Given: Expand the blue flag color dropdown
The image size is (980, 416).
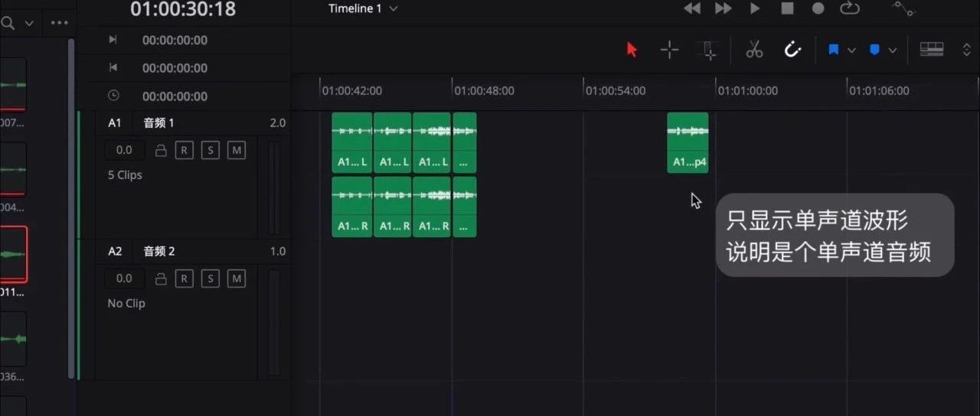Looking at the screenshot, I should pos(851,50).
